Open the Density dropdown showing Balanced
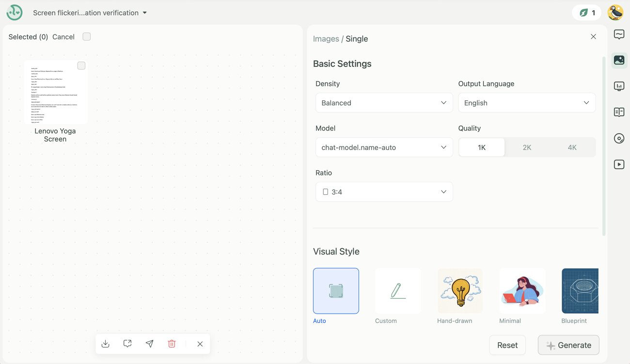 384,103
